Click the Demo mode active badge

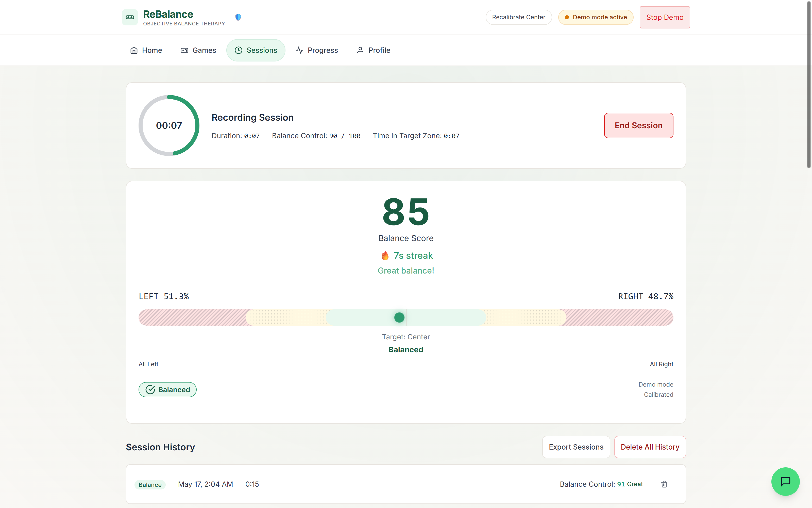click(x=596, y=17)
